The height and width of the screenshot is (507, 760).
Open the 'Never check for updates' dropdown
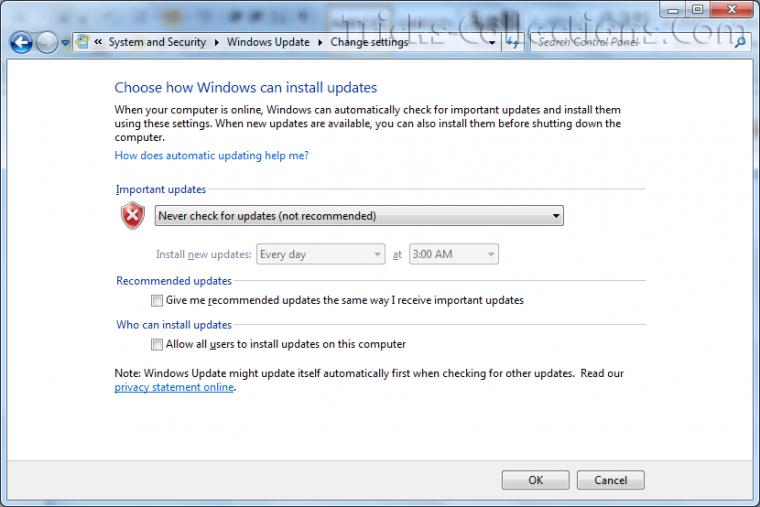pos(359,216)
